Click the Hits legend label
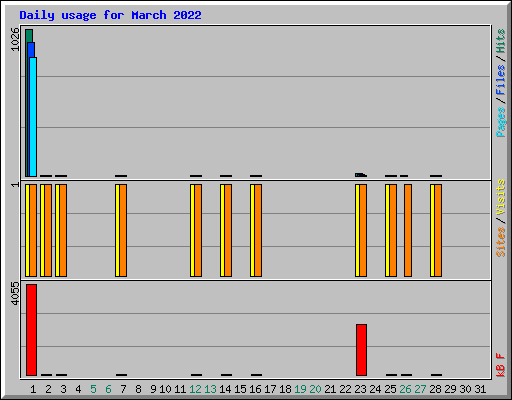Screen dimensions: 512x400 pos(501,41)
